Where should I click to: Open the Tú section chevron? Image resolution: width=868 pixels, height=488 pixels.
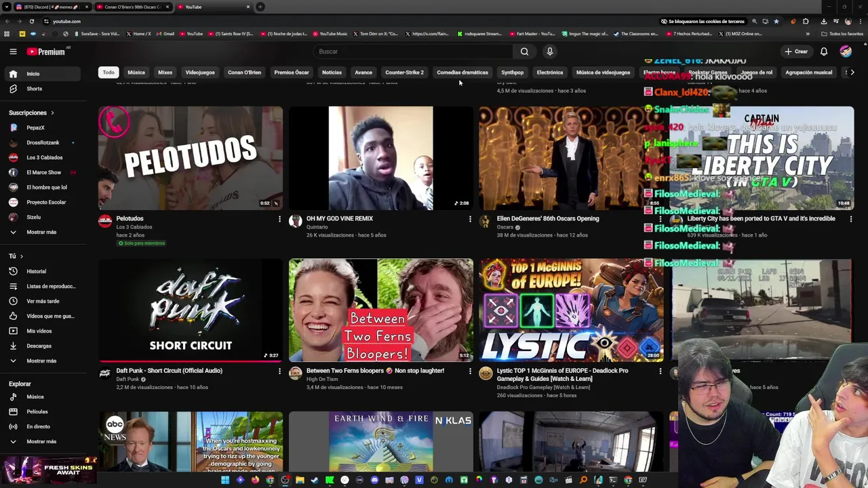(21, 256)
